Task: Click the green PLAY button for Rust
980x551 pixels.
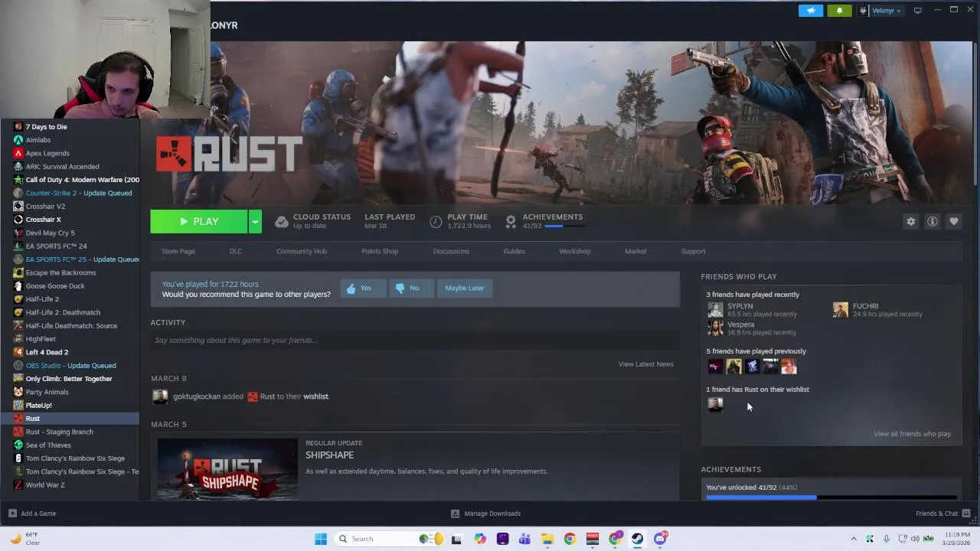Action: [x=199, y=221]
